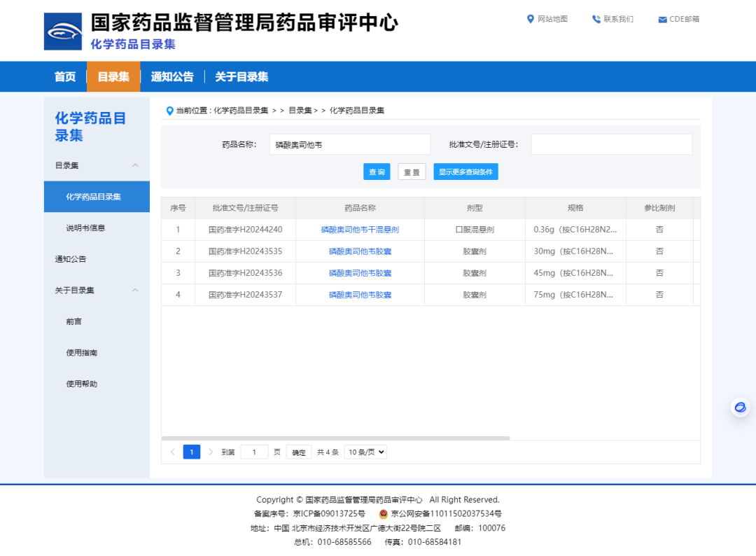Click 显示更多查询条件 button
The image size is (756, 556).
(465, 172)
